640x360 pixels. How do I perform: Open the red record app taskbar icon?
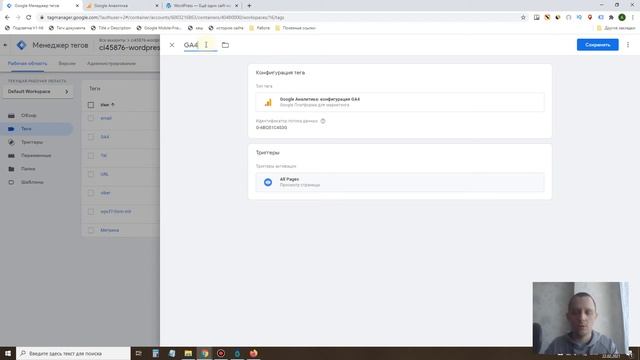pos(221,353)
